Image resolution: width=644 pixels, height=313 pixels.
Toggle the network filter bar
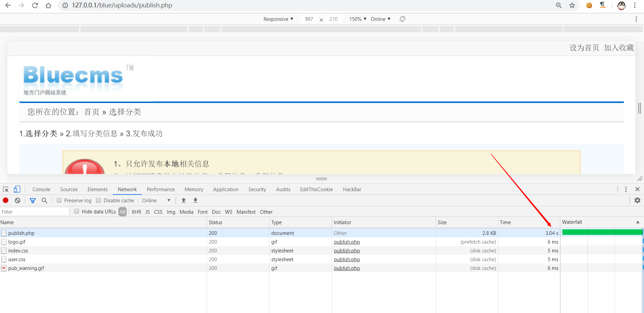pos(33,201)
